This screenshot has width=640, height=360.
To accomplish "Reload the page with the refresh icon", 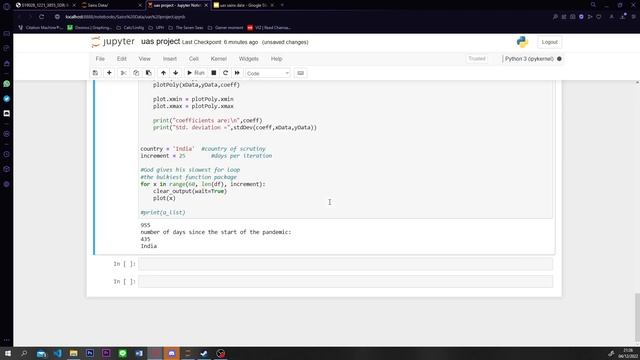I will click(42, 17).
